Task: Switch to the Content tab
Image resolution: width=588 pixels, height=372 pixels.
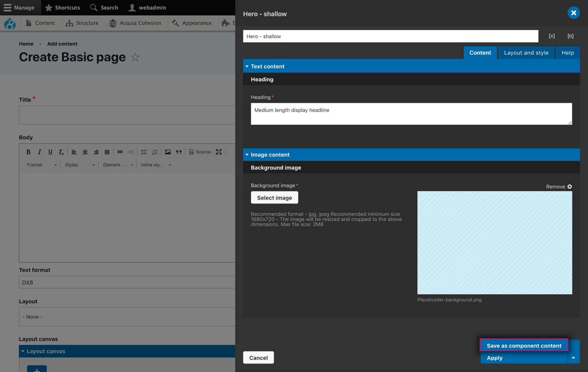Action: pyautogui.click(x=480, y=53)
